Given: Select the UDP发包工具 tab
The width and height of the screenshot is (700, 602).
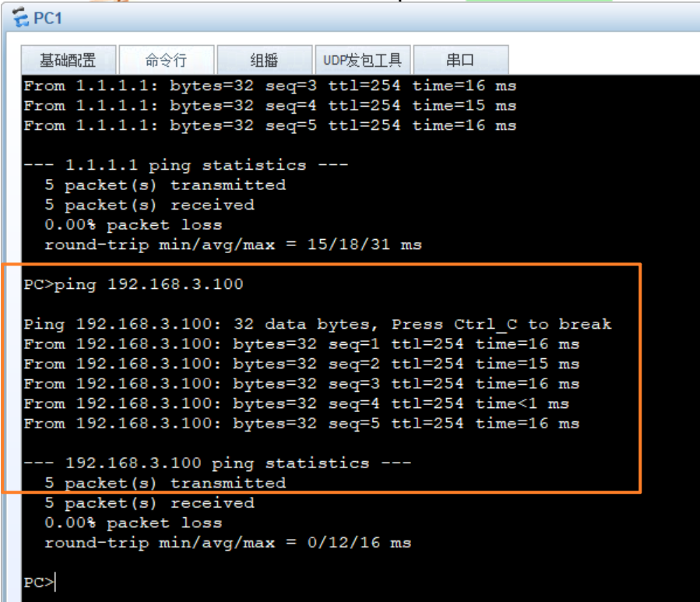Looking at the screenshot, I should (x=362, y=60).
